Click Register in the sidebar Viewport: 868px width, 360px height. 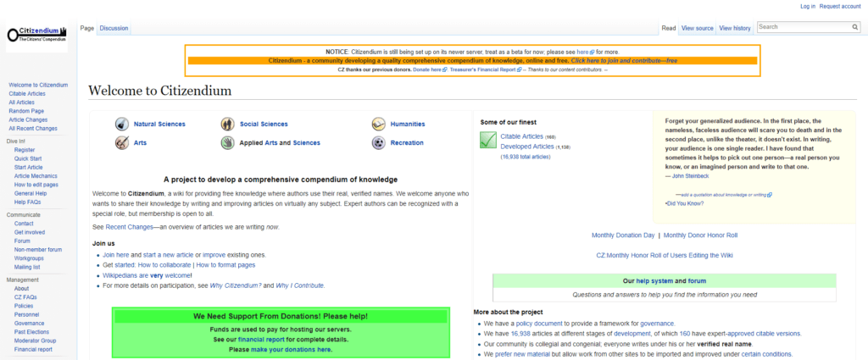[x=25, y=150]
